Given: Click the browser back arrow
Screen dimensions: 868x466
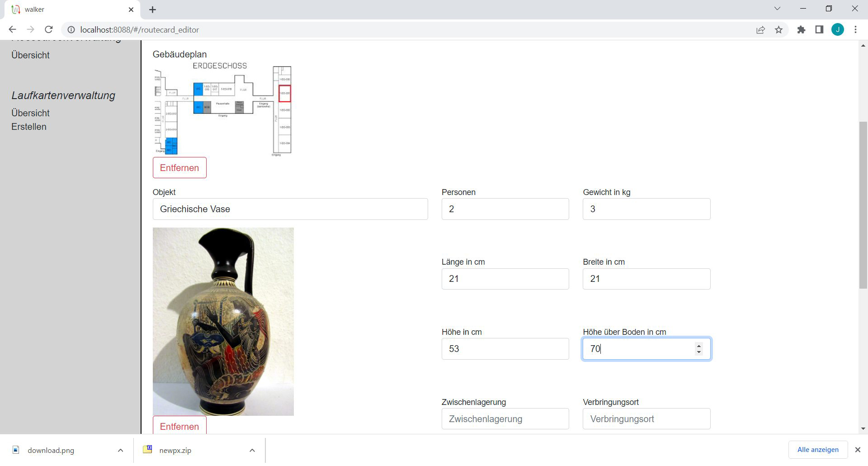Looking at the screenshot, I should point(12,29).
